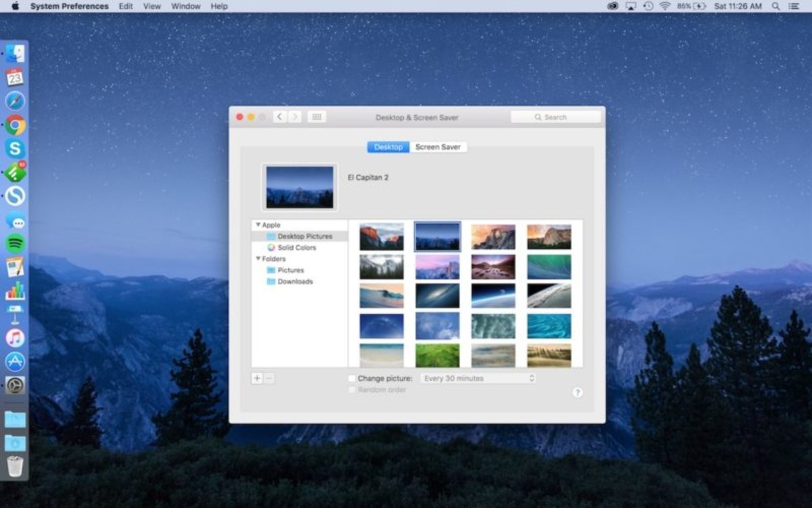Viewport: 812px width, 508px height.
Task: Click the plus icon to add folder
Action: [x=257, y=379]
